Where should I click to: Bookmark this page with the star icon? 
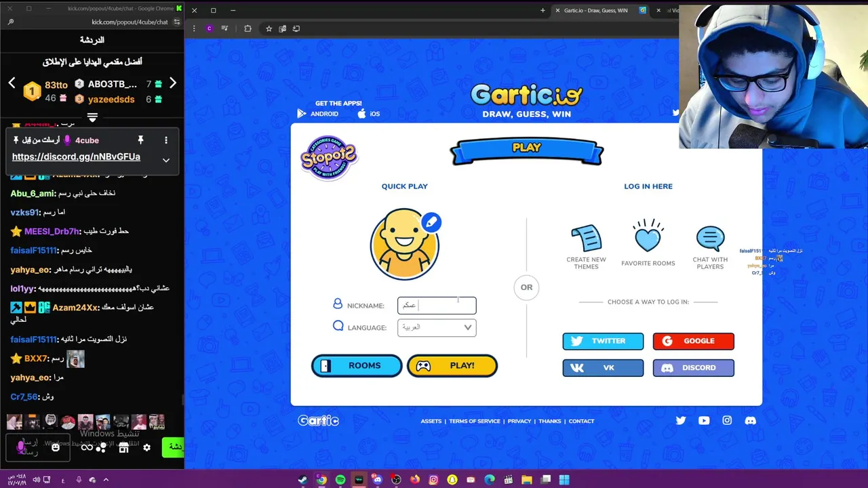click(269, 28)
